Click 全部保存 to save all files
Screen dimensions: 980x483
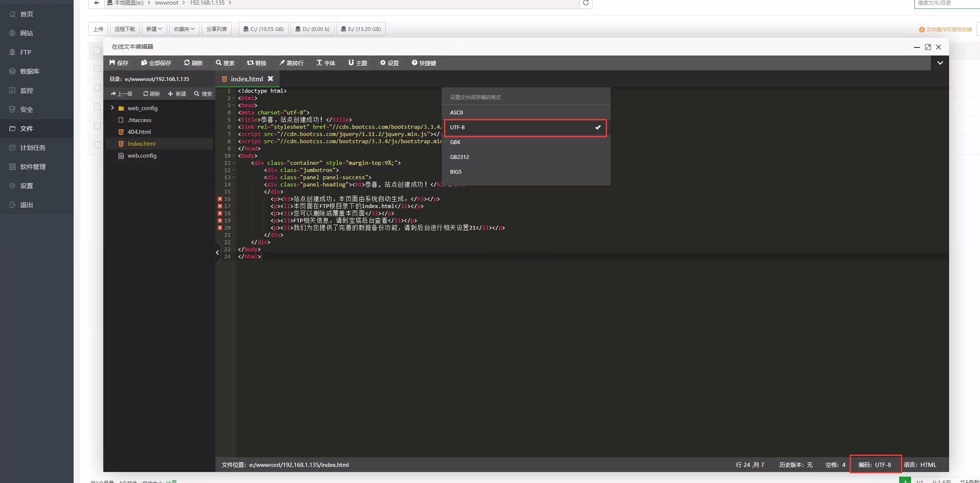156,63
